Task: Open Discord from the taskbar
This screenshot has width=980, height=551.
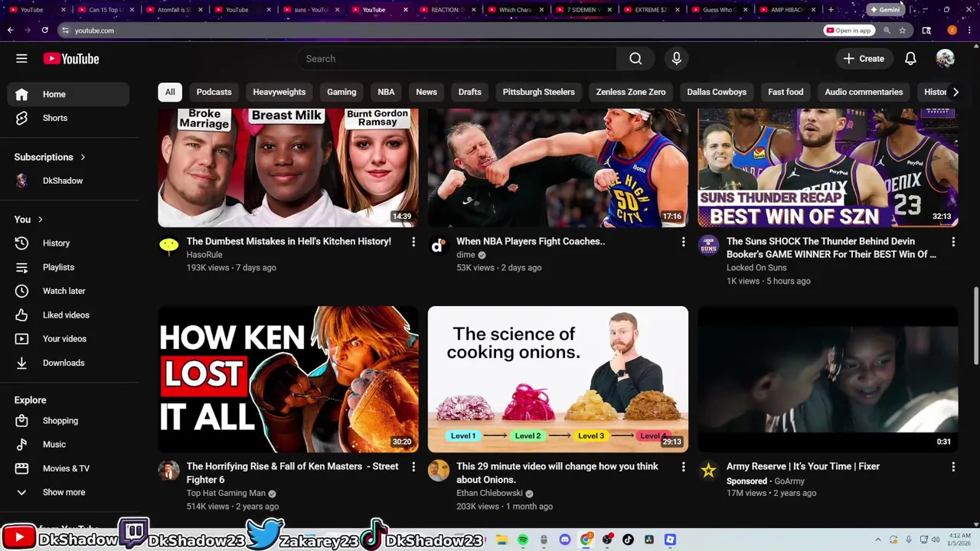Action: point(565,540)
